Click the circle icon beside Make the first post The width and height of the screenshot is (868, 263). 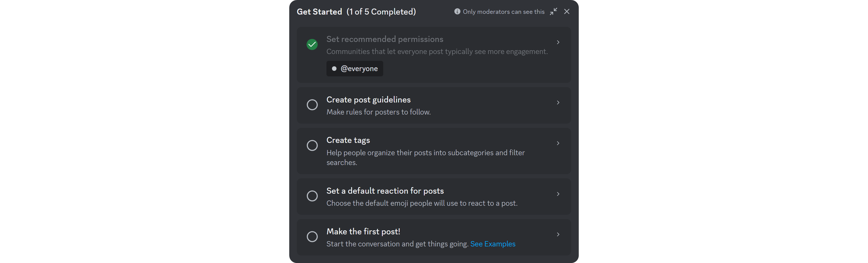coord(312,236)
